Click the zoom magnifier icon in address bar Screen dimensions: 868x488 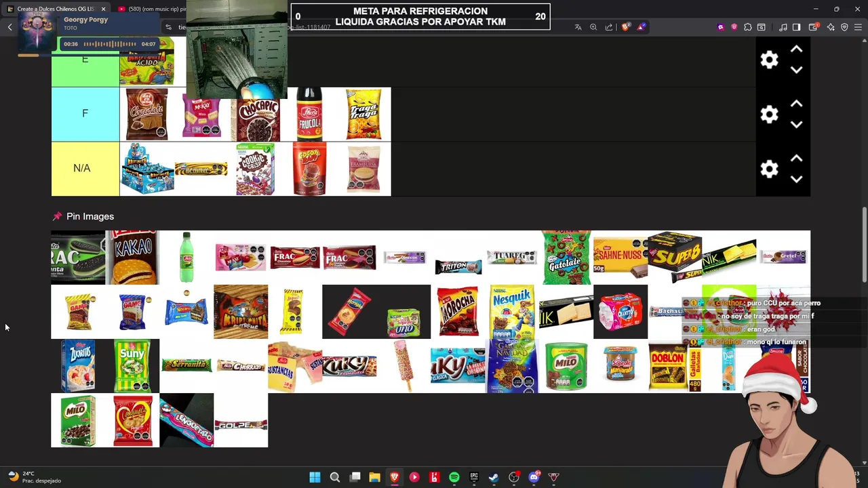593,27
